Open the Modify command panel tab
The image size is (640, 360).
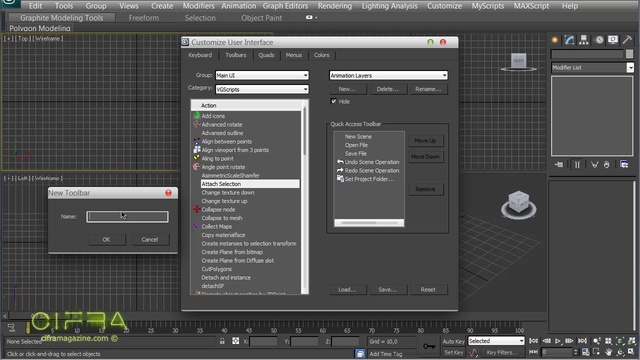click(569, 40)
